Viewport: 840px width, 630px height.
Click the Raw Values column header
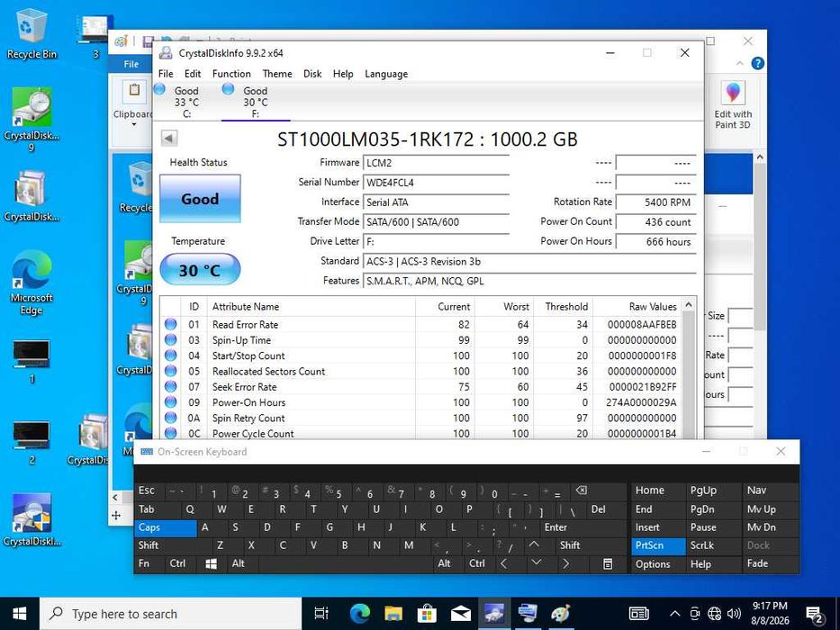point(637,306)
